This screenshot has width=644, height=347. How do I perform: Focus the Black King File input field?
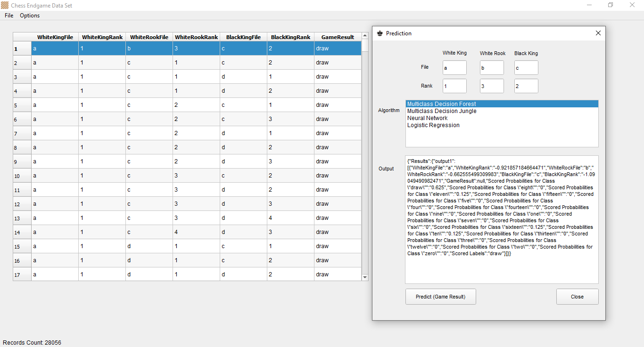point(526,68)
